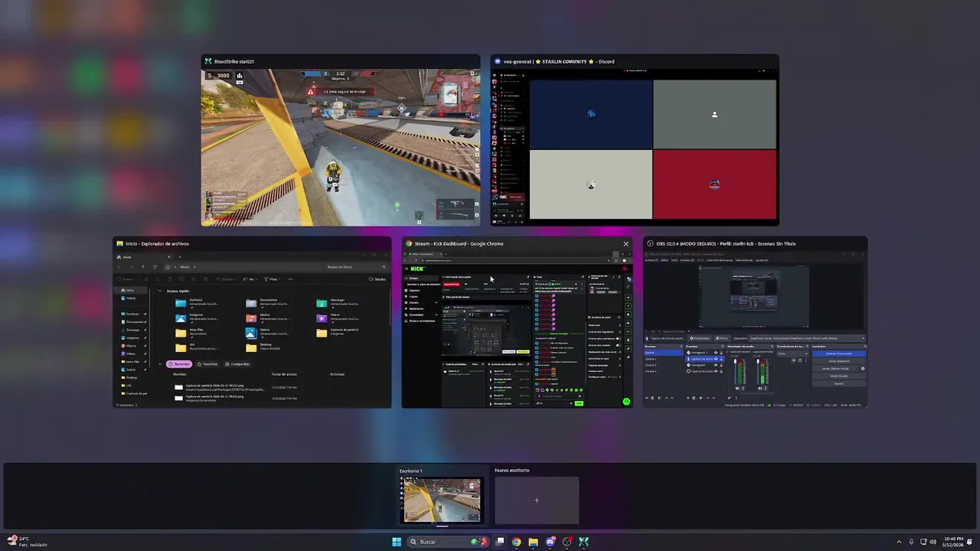Open network settings from the tray icon
The image size is (980, 551).
click(x=923, y=542)
